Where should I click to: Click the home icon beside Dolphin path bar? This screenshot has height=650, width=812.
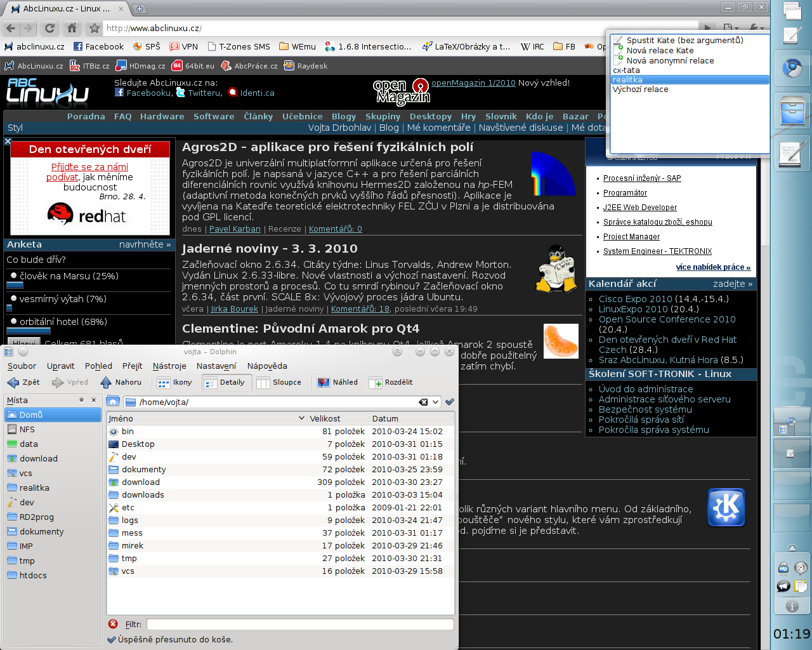[x=113, y=401]
